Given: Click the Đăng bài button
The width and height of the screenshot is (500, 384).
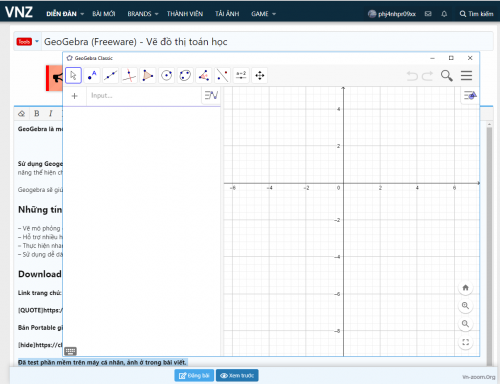Looking at the screenshot, I should click(194, 376).
